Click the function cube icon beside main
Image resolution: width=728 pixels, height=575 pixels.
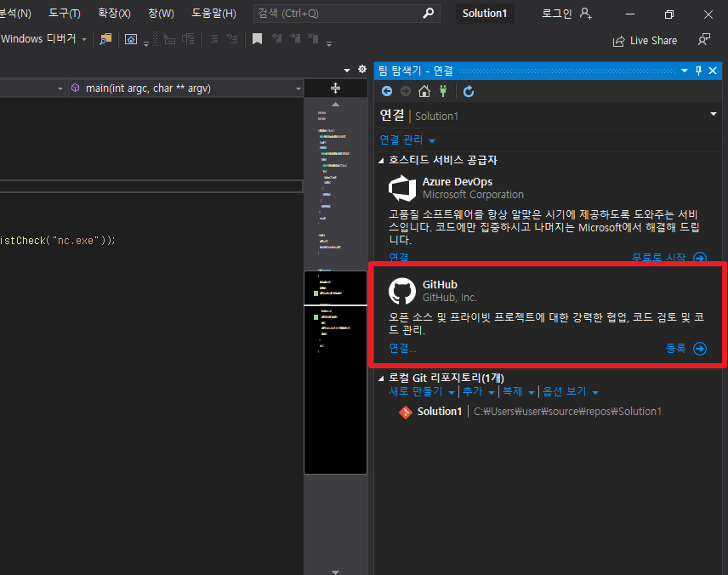[75, 88]
